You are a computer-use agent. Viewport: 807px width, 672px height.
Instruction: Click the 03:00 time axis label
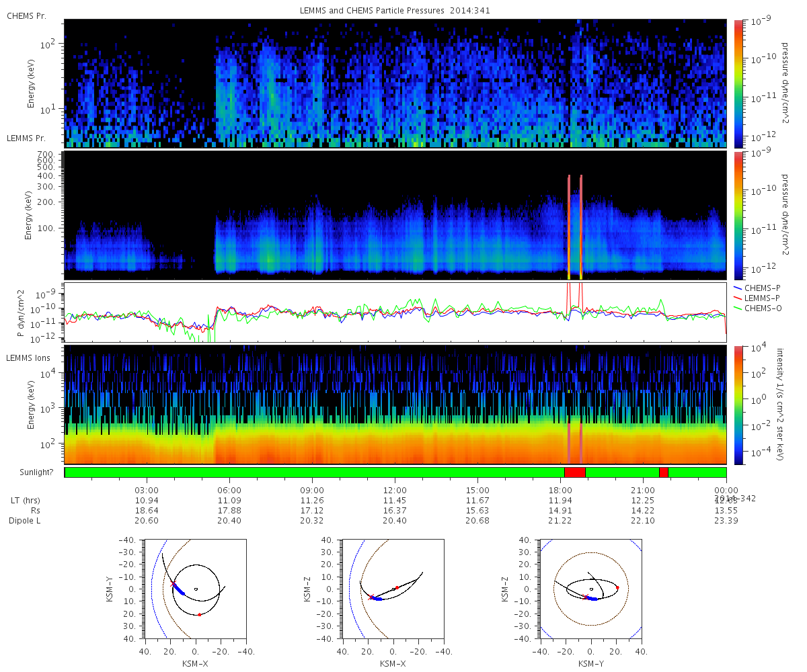[147, 490]
